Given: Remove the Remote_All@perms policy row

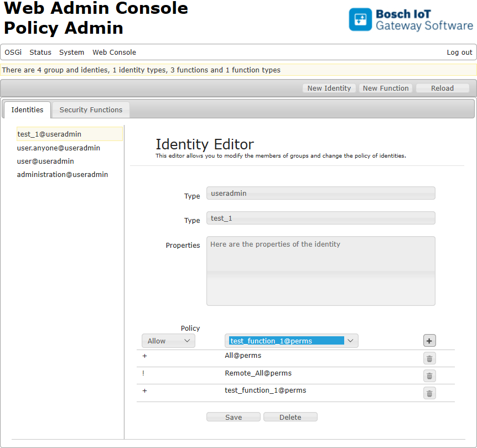Looking at the screenshot, I should [x=429, y=376].
